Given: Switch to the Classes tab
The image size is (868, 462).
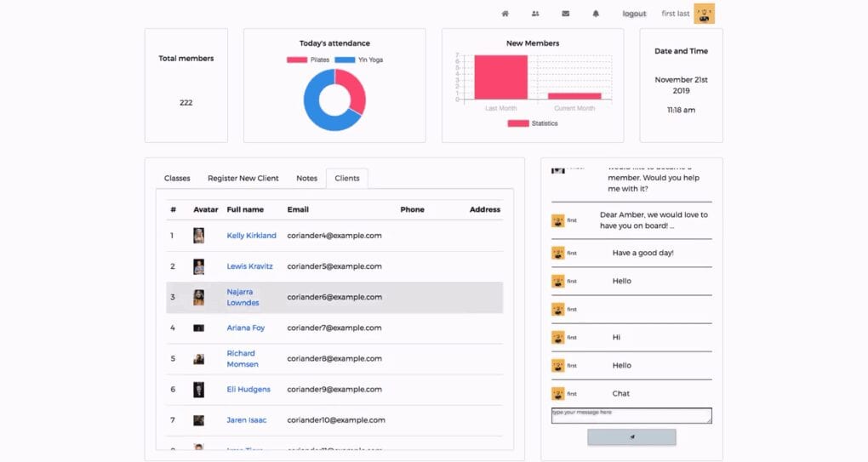Looking at the screenshot, I should tap(177, 178).
